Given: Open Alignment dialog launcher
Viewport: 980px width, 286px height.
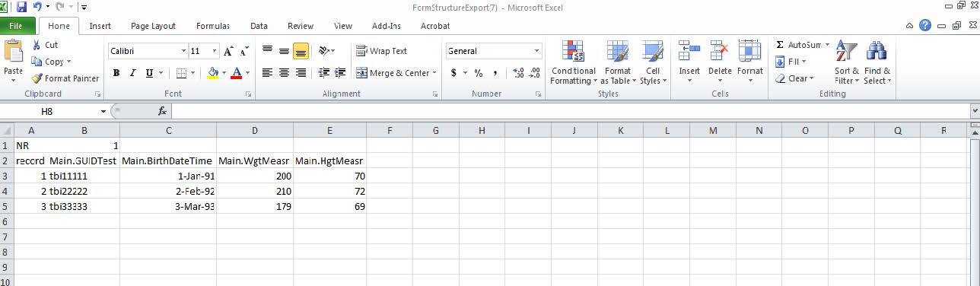Looking at the screenshot, I should click(435, 94).
